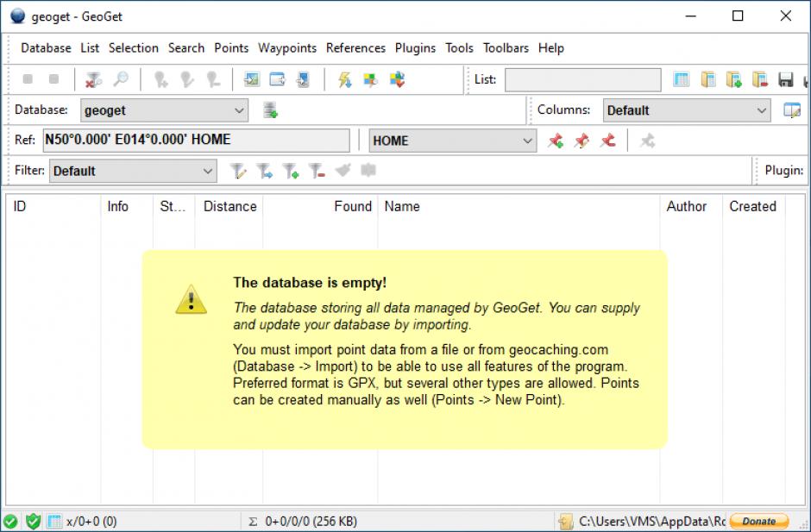Open the Plugins menu
Viewport: 811px width, 532px height.
coord(415,48)
